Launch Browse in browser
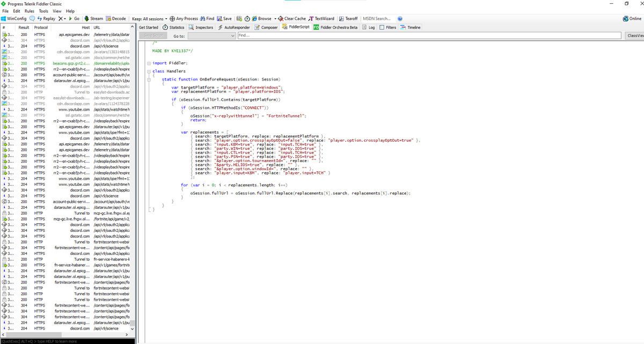The height and width of the screenshot is (344, 644). pos(261,19)
